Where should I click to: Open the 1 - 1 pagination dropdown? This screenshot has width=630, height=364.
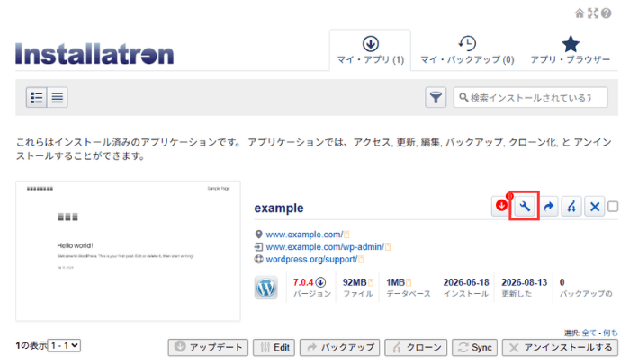(64, 345)
